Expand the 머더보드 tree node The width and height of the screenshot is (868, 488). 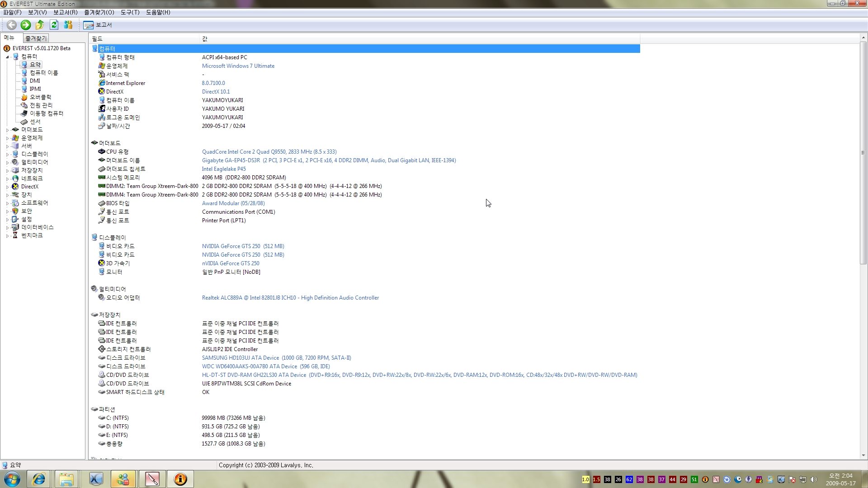(7, 130)
